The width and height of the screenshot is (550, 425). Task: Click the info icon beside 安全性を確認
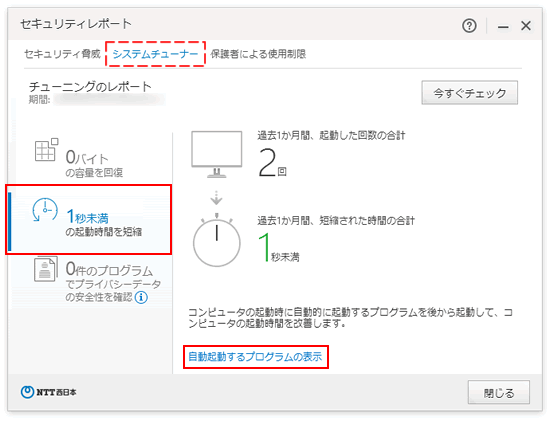pos(141,297)
